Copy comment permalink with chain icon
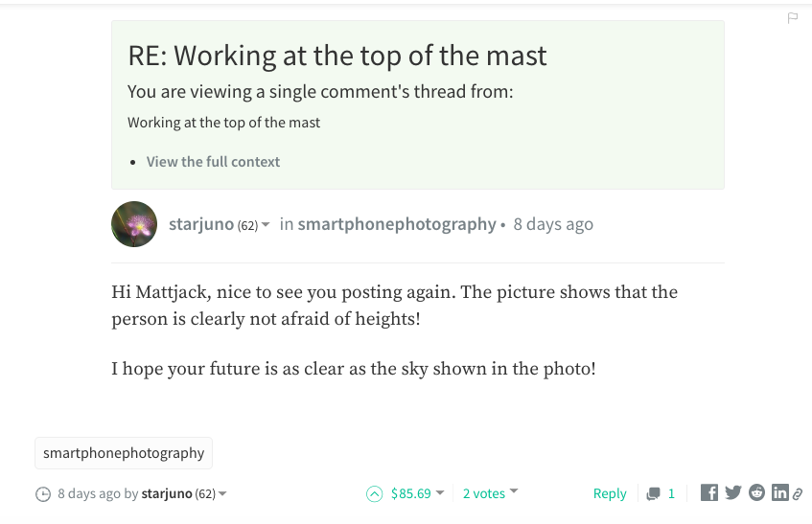 coord(798,494)
